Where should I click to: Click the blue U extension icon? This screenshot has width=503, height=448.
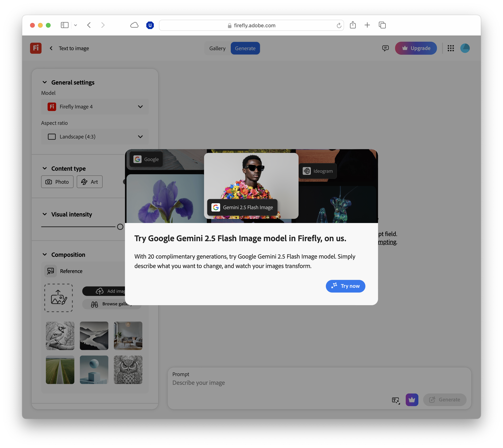click(150, 25)
